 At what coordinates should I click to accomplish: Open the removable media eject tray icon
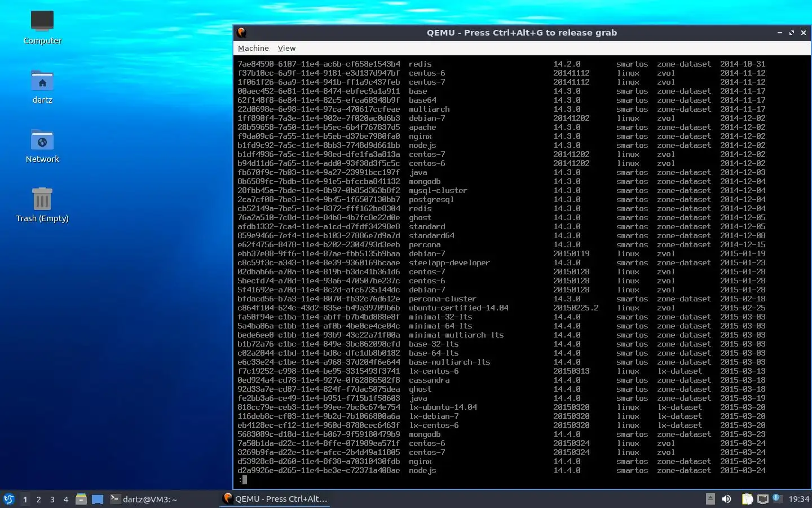coord(710,499)
